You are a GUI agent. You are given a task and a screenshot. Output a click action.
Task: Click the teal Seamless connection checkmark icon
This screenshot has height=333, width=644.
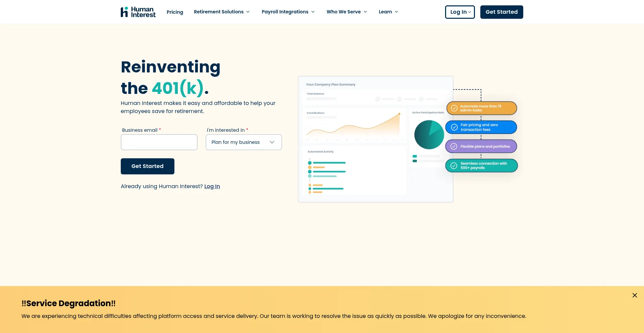tap(454, 166)
